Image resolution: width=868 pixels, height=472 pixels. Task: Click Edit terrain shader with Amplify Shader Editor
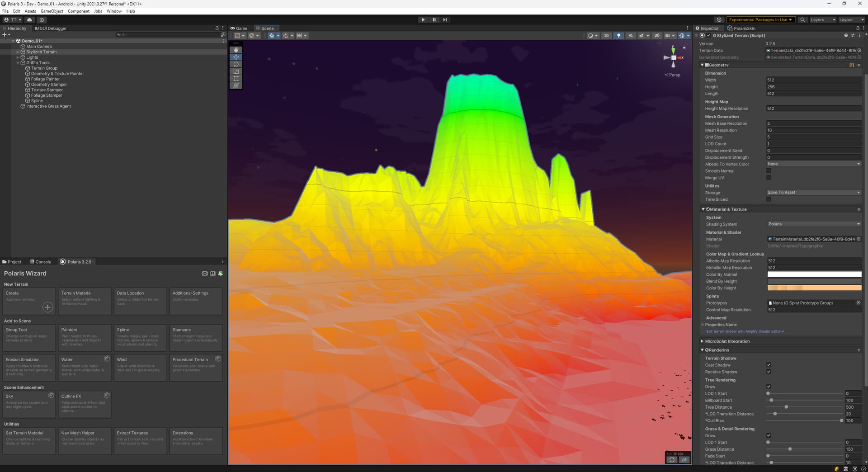745,331
